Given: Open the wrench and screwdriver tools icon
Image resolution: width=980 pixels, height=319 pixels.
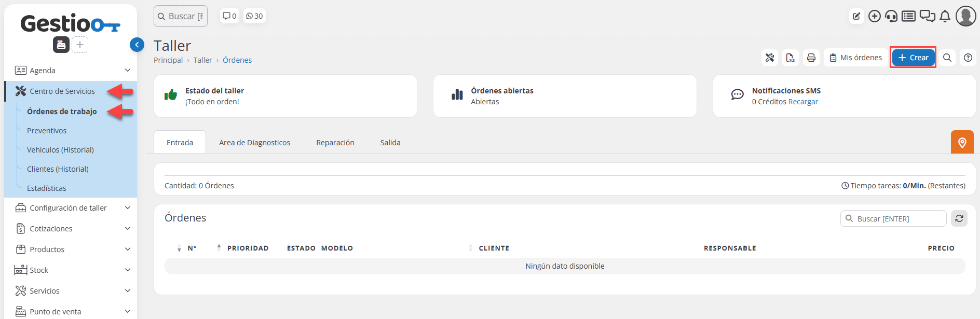Looking at the screenshot, I should [x=770, y=58].
